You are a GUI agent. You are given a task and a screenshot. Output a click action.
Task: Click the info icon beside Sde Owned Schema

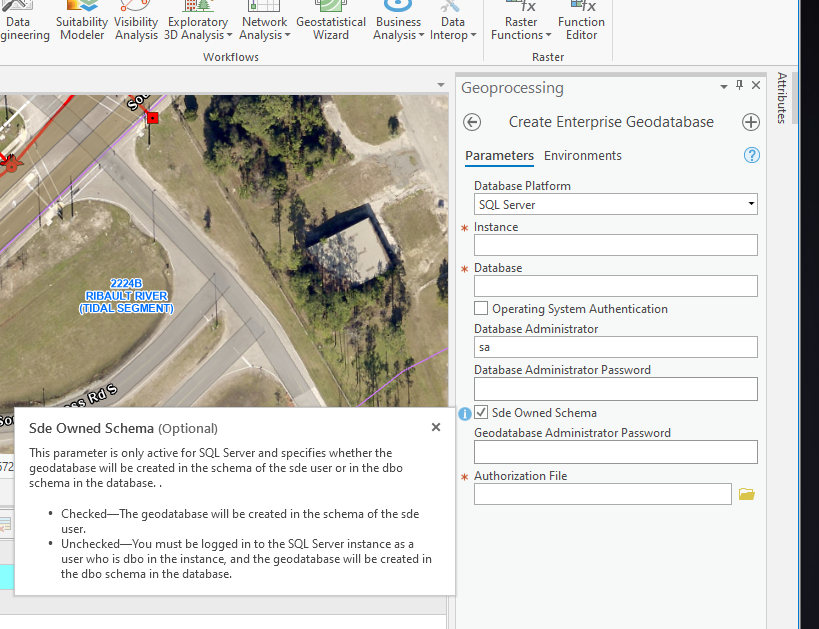(464, 412)
